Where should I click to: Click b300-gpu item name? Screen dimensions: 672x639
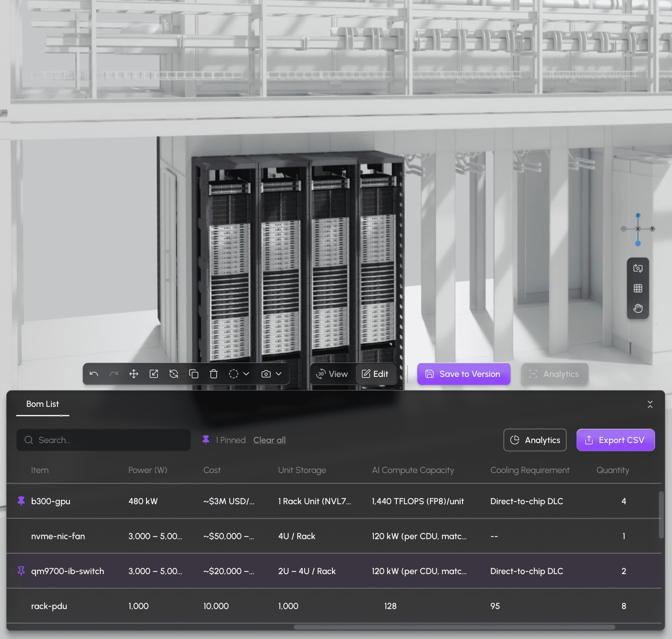click(x=51, y=501)
